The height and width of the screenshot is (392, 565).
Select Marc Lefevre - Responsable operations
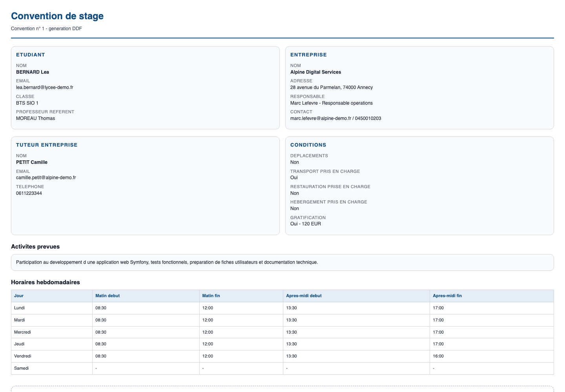click(332, 103)
